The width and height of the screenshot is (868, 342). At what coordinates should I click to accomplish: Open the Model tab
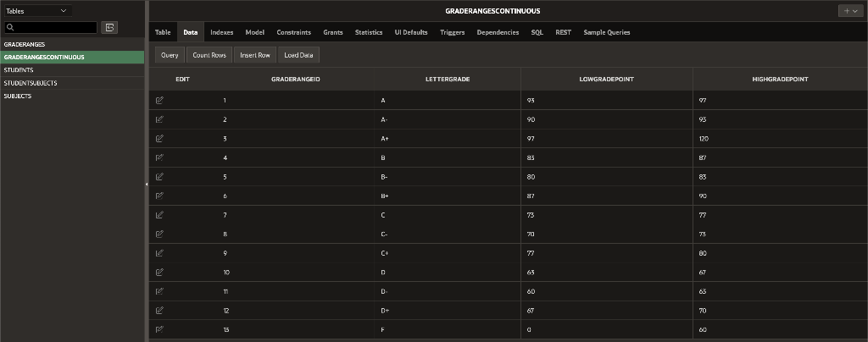pos(254,32)
